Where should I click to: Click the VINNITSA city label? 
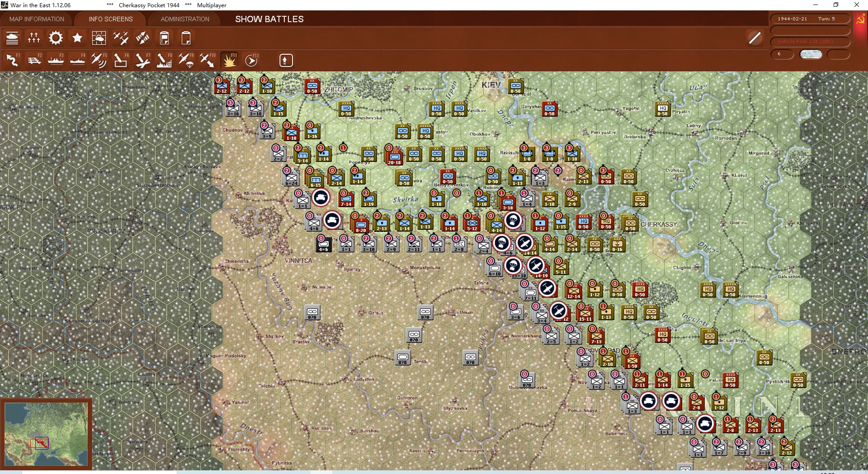pos(298,261)
